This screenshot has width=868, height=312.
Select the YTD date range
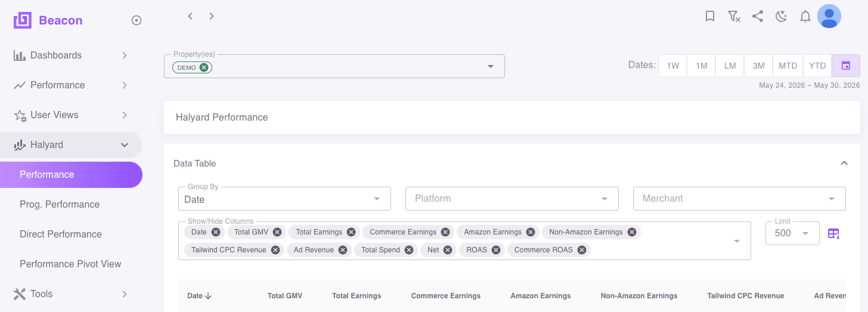pyautogui.click(x=817, y=66)
